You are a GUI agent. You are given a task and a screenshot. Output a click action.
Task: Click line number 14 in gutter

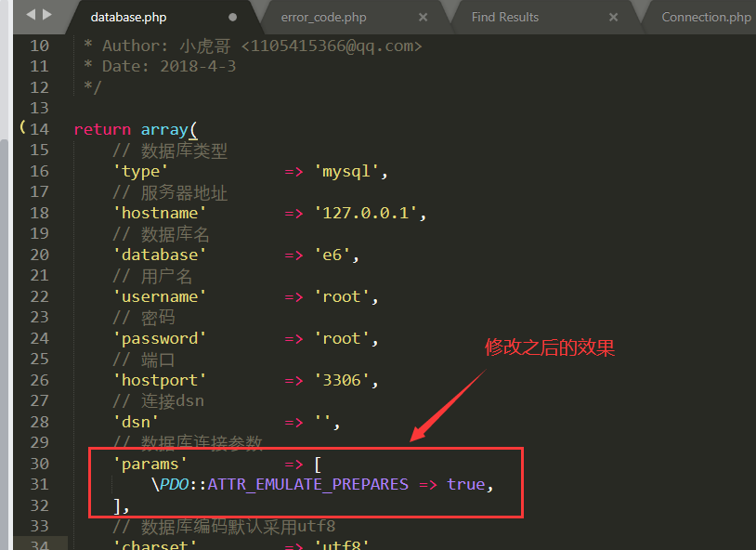pyautogui.click(x=40, y=129)
